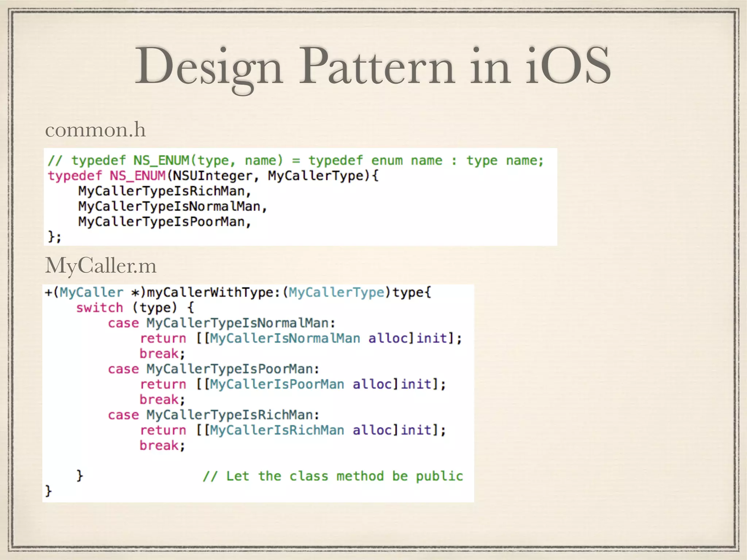This screenshot has width=747, height=560.
Task: Click the line 'case MyCallerTypeIsNormalMan:'
Action: pos(222,323)
